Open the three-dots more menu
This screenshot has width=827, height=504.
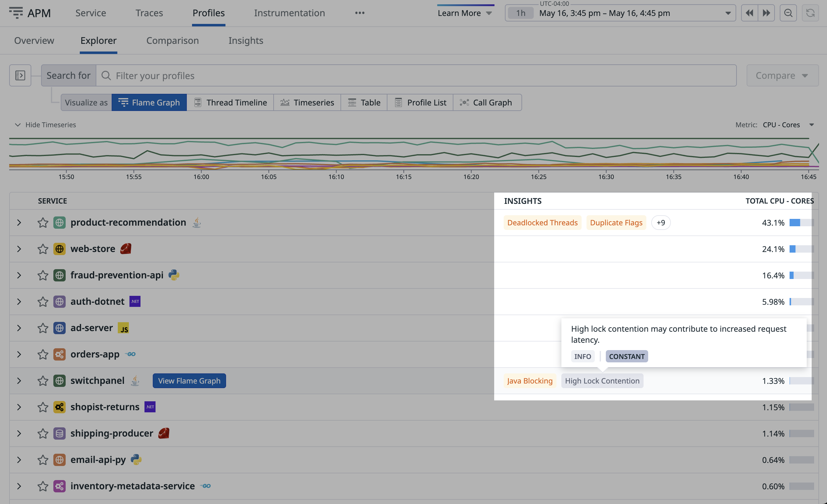point(360,13)
